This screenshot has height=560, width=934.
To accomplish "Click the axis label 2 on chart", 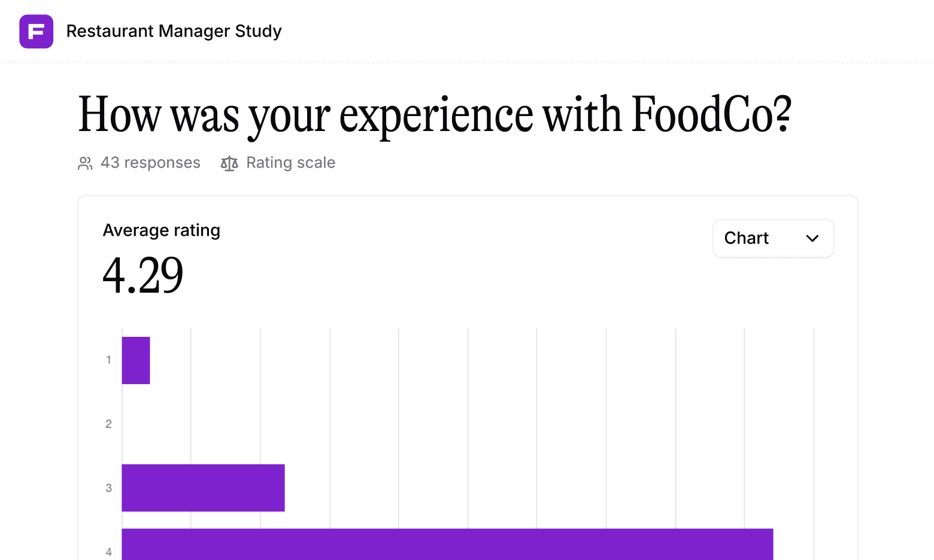I will click(108, 424).
